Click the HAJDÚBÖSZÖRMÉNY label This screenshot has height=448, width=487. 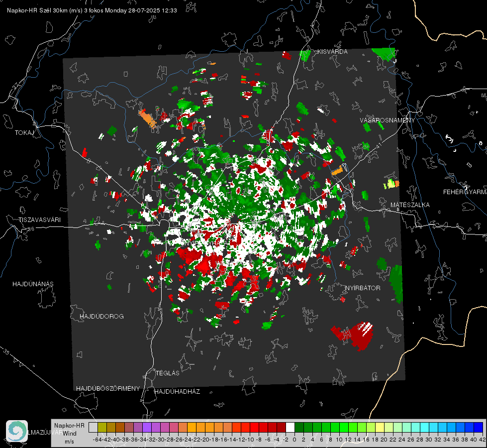(x=108, y=388)
